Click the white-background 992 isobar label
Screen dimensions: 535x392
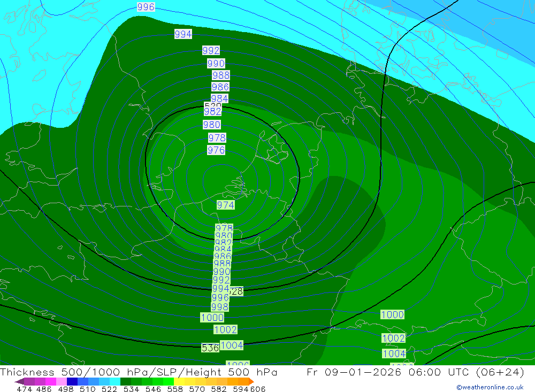pyautogui.click(x=211, y=50)
